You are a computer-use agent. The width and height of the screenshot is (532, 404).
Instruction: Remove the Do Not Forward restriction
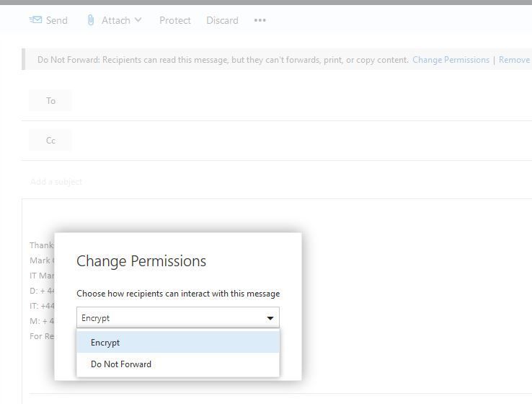[x=514, y=60]
